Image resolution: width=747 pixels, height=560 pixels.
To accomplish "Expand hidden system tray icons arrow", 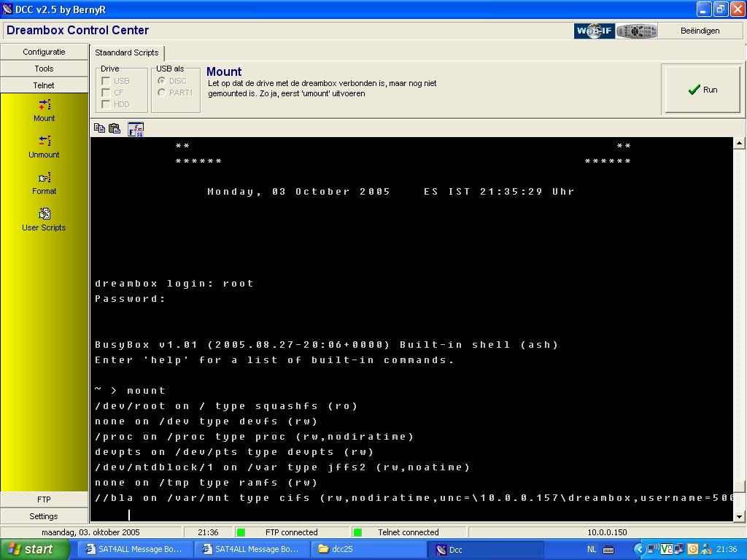I will point(639,550).
